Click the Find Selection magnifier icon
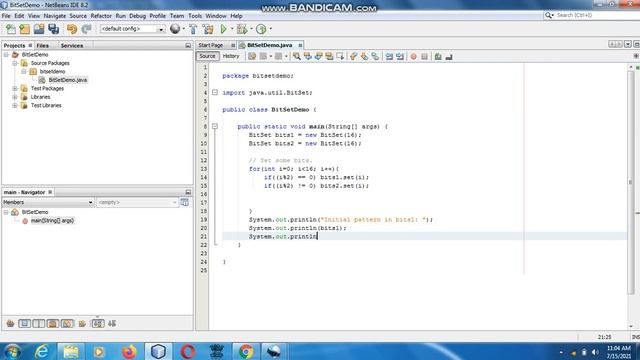The height and width of the screenshot is (360, 640). coord(297,56)
